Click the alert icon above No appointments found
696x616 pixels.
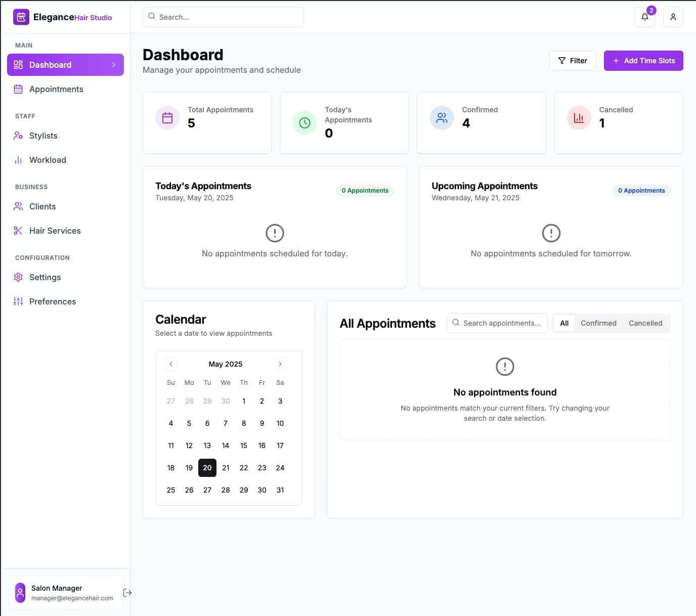click(505, 367)
